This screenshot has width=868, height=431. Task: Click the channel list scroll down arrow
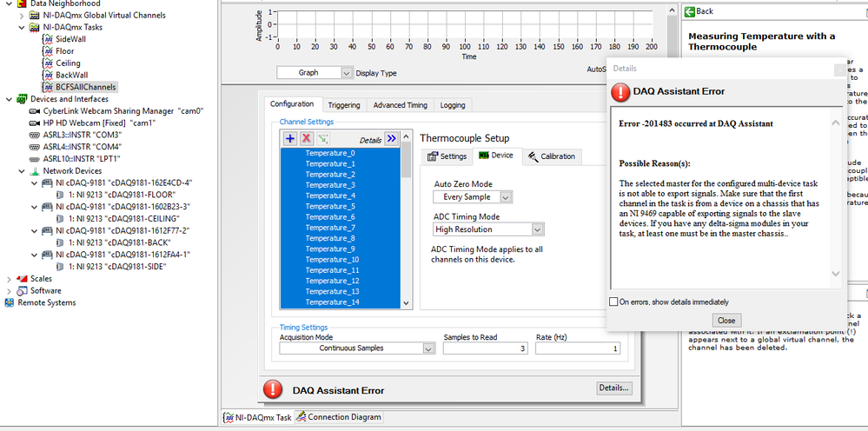(407, 303)
